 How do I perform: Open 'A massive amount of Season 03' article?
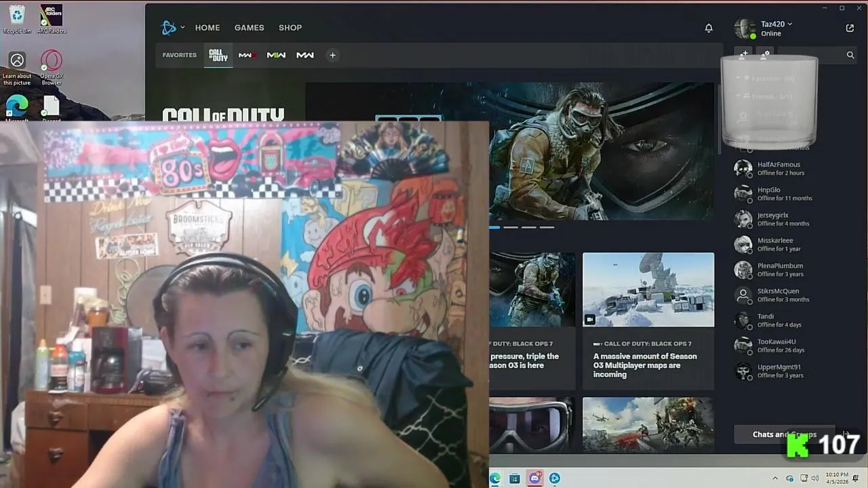click(645, 365)
